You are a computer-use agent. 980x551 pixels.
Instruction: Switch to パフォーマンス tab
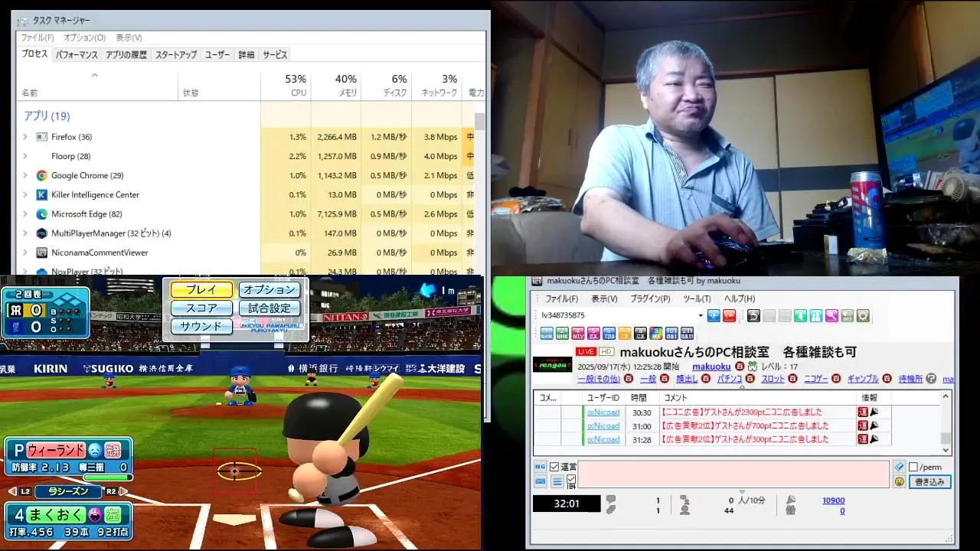77,55
